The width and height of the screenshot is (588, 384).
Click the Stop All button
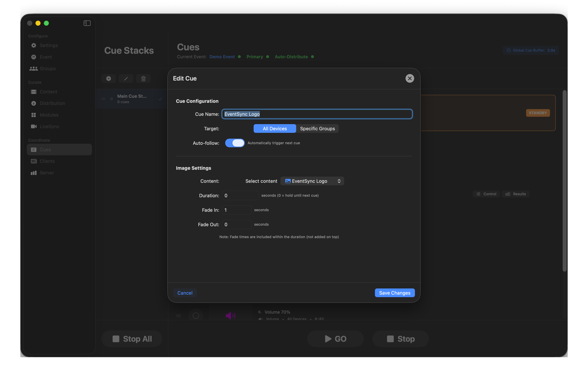pos(132,339)
